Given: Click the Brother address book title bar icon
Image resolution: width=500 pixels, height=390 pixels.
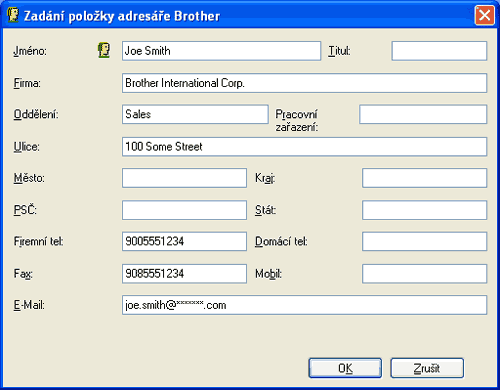Looking at the screenshot, I should tap(13, 15).
